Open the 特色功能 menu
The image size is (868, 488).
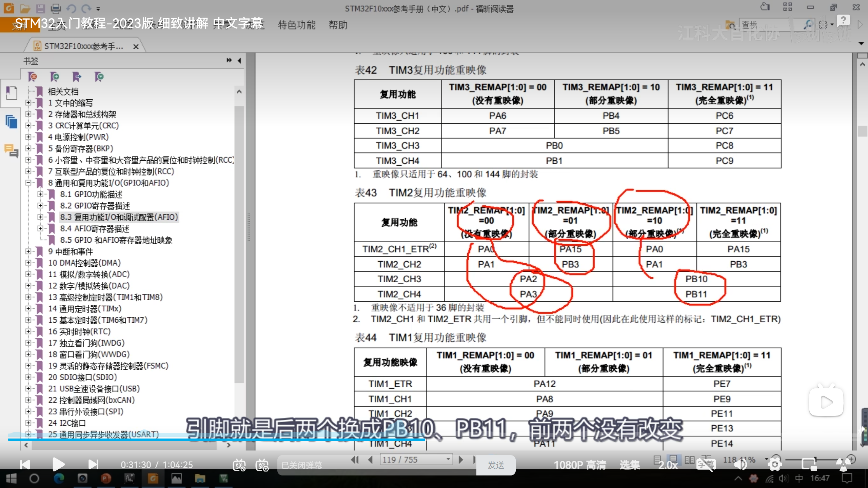point(296,25)
